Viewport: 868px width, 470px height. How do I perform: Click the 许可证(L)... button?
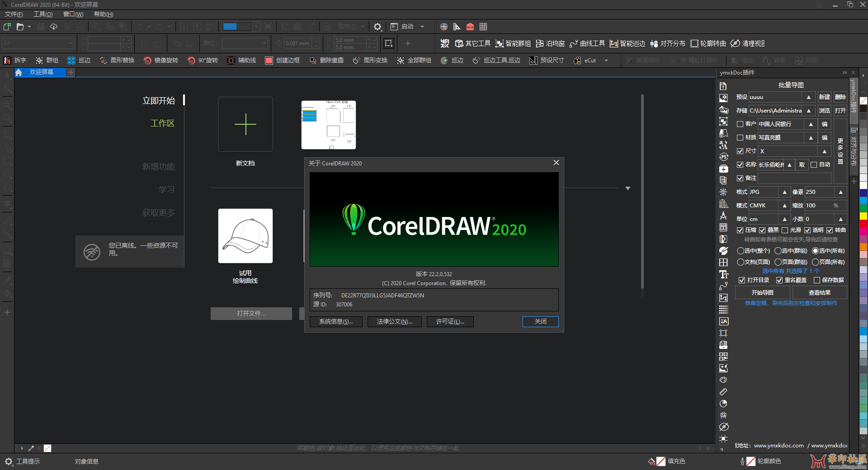pyautogui.click(x=450, y=321)
